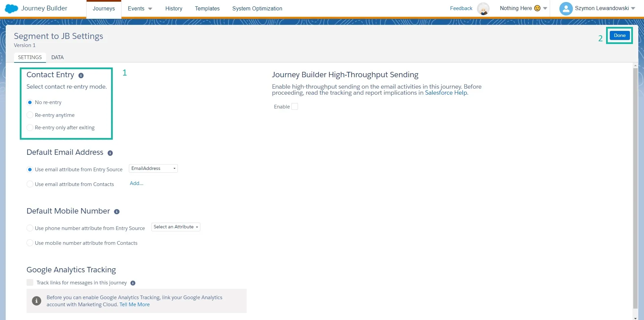This screenshot has width=644, height=320.
Task: Click the info icon in the Google Analytics notice
Action: point(36,301)
